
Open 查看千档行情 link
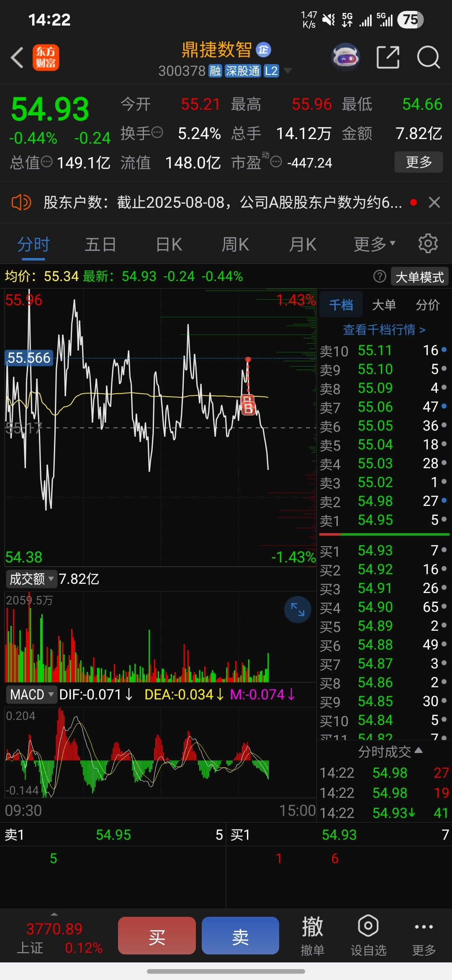pos(384,330)
